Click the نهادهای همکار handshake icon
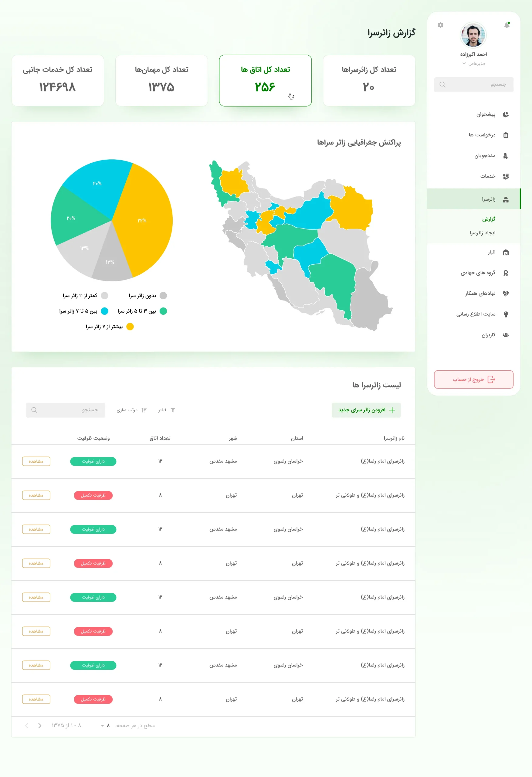Viewport: 532px width, 777px height. (x=506, y=293)
